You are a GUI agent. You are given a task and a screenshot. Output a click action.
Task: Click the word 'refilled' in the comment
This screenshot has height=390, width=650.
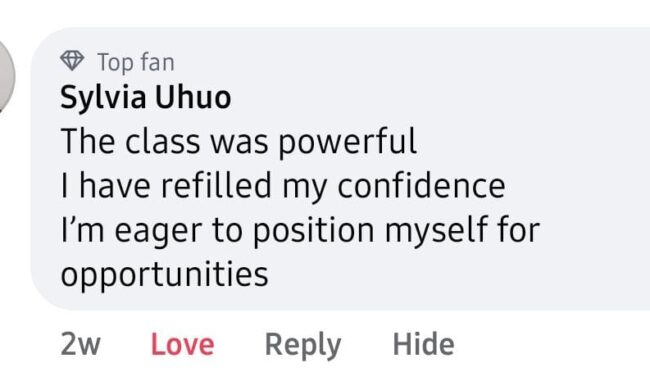click(x=216, y=186)
